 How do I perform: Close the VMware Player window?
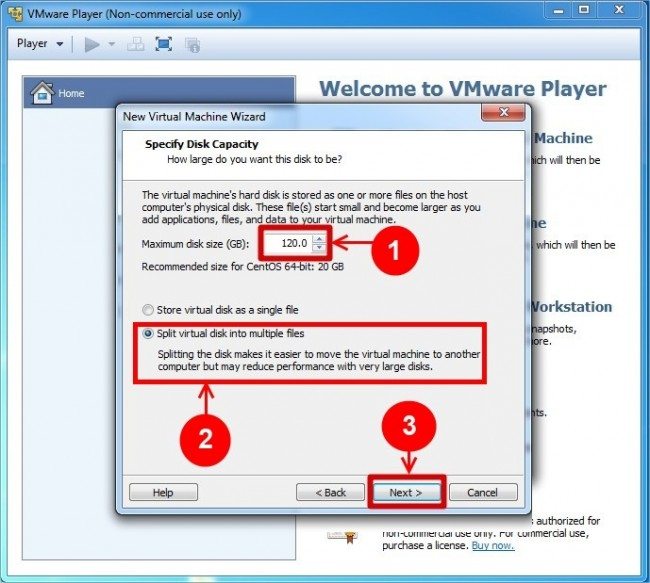tap(619, 10)
